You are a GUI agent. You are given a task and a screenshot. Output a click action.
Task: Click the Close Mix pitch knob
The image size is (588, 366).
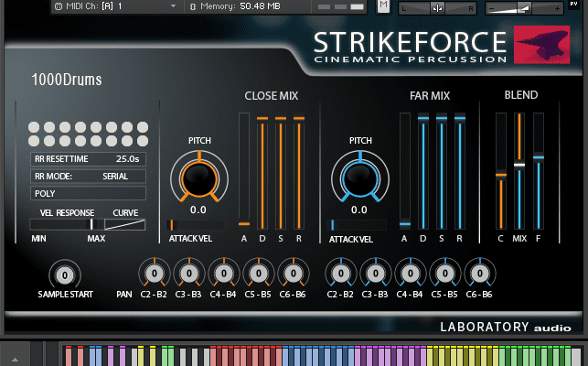click(x=198, y=174)
